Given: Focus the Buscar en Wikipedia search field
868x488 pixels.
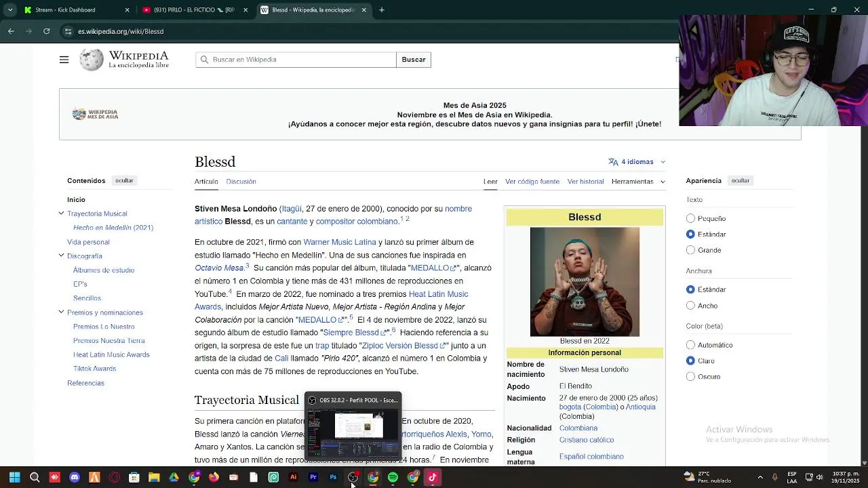Looking at the screenshot, I should pyautogui.click(x=296, y=60).
